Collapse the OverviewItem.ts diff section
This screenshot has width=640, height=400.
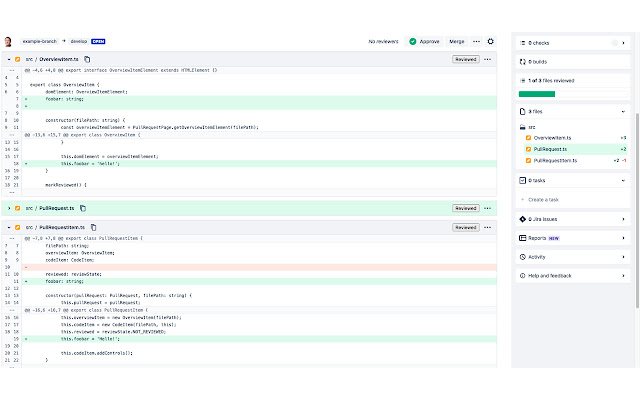[9, 59]
